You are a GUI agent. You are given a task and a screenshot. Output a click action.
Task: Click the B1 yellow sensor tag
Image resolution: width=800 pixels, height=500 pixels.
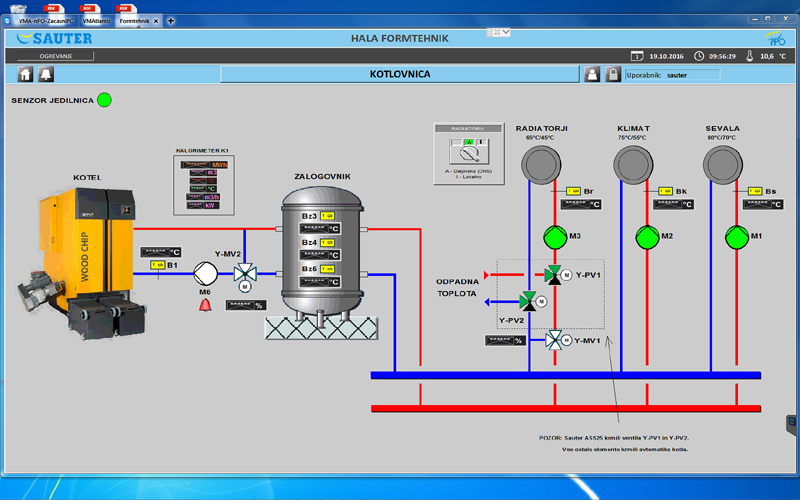[x=158, y=265]
